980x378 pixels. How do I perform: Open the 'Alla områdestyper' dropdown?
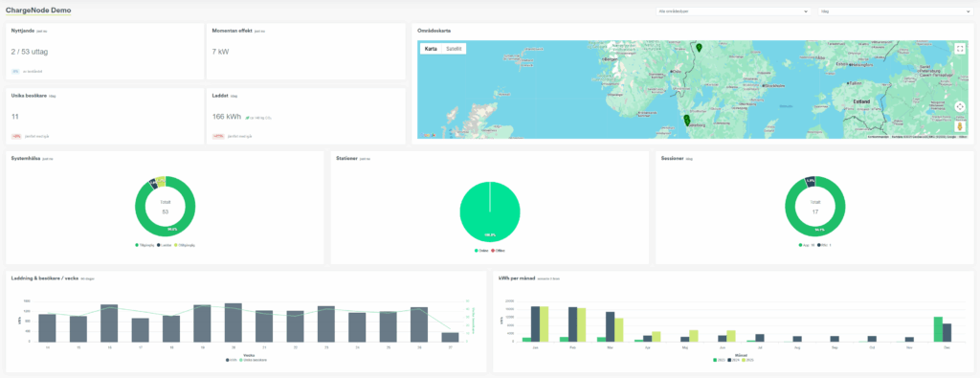[733, 11]
